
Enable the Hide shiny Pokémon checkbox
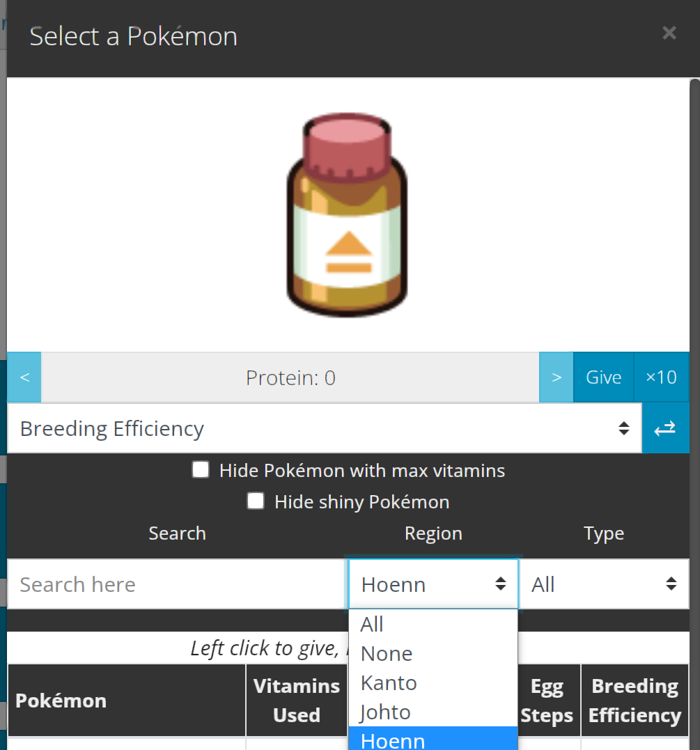(x=256, y=501)
